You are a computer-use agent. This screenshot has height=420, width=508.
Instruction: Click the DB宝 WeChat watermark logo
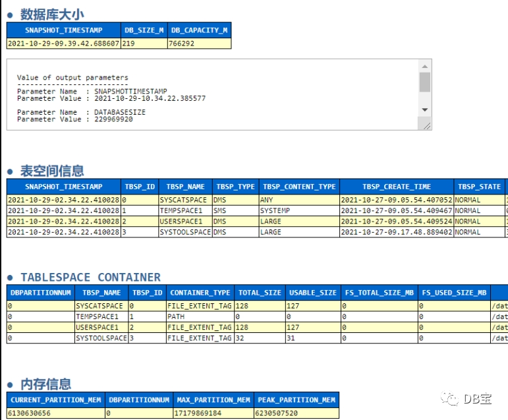pos(466,399)
